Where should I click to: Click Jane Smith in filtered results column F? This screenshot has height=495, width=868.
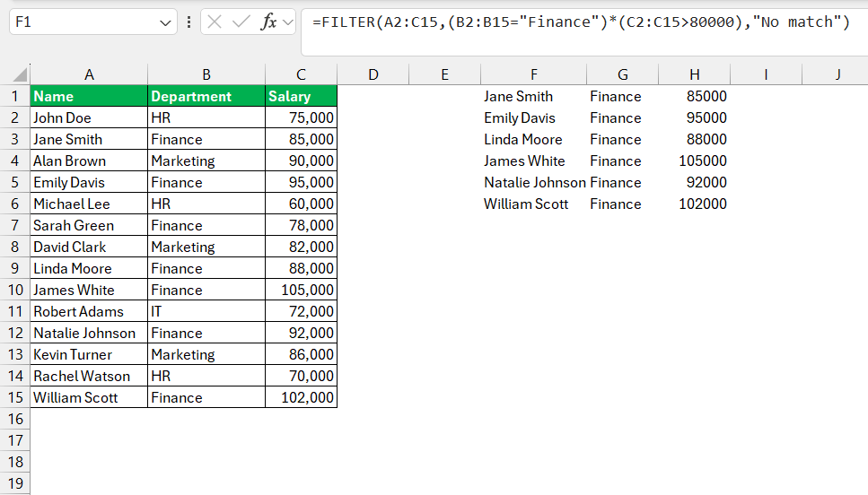pos(534,96)
